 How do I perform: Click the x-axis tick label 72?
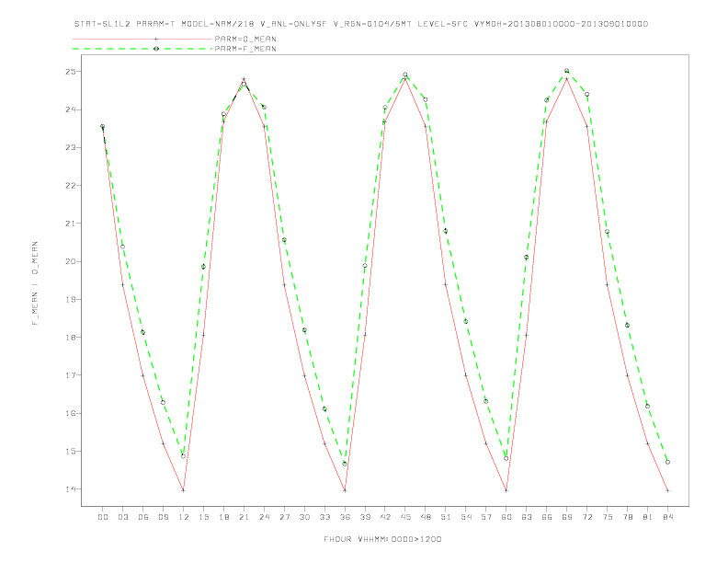click(x=587, y=517)
